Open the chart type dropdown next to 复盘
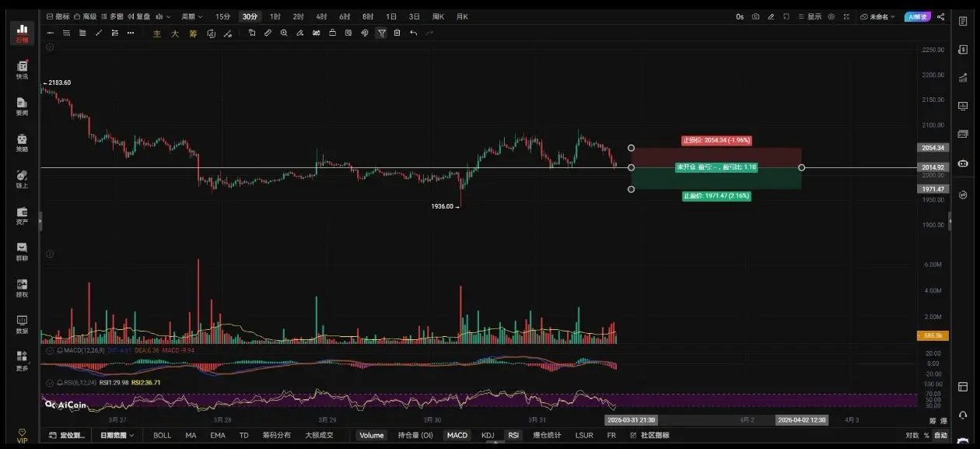 (163, 16)
